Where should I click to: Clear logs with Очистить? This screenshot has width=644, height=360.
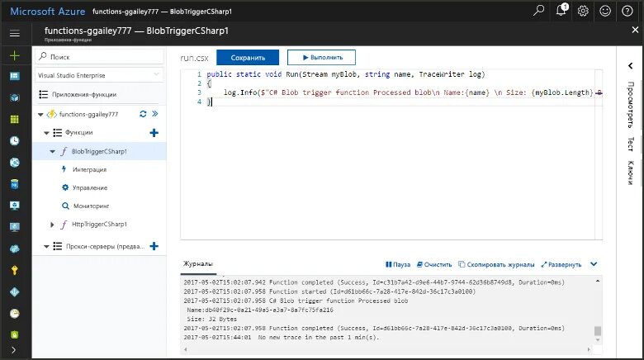[x=434, y=265]
